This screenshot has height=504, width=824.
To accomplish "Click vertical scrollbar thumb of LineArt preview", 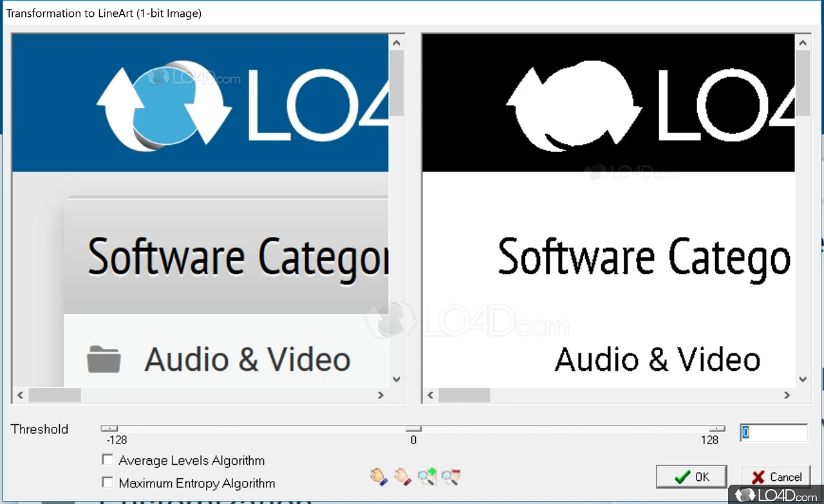I will [x=803, y=83].
